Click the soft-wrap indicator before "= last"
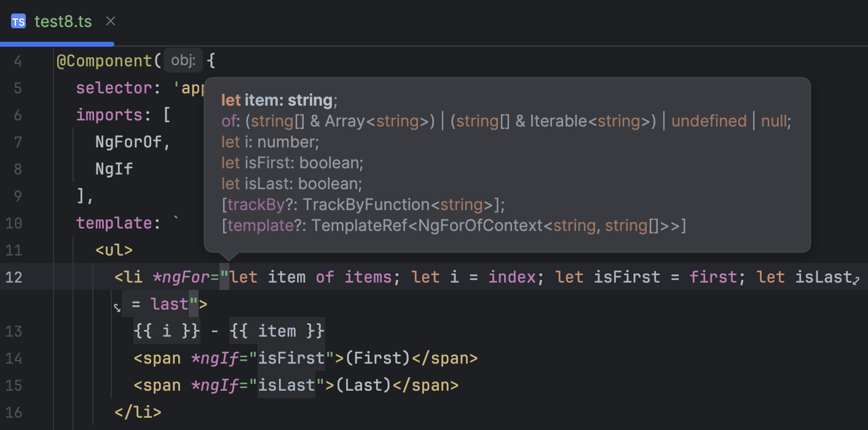This screenshot has width=868, height=430. coord(117,305)
